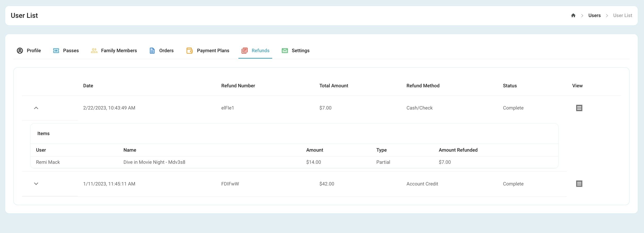The image size is (644, 233).
Task: Click the User List page title
Action: [x=24, y=15]
